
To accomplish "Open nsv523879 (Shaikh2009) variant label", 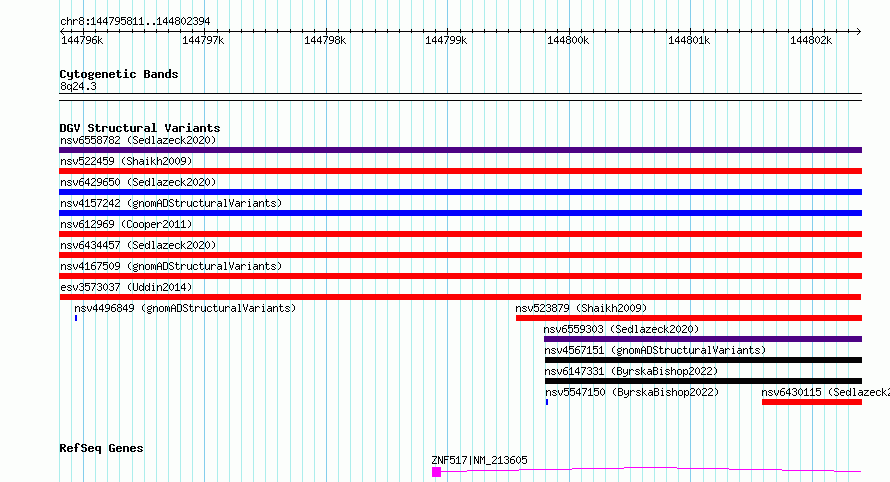I will [581, 308].
